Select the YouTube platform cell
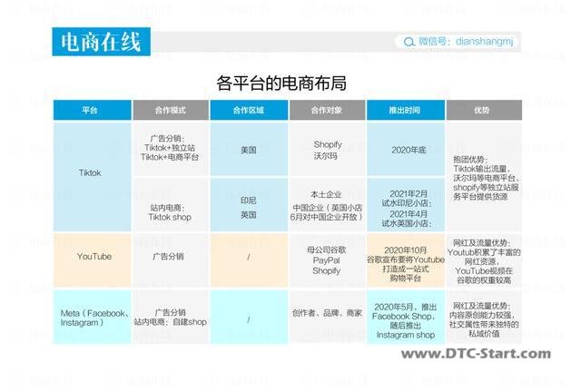The width and height of the screenshot is (581, 392). pyautogui.click(x=93, y=260)
